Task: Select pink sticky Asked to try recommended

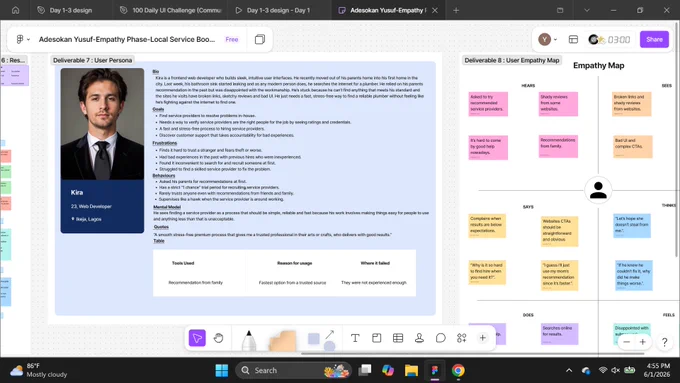Action: (x=488, y=104)
